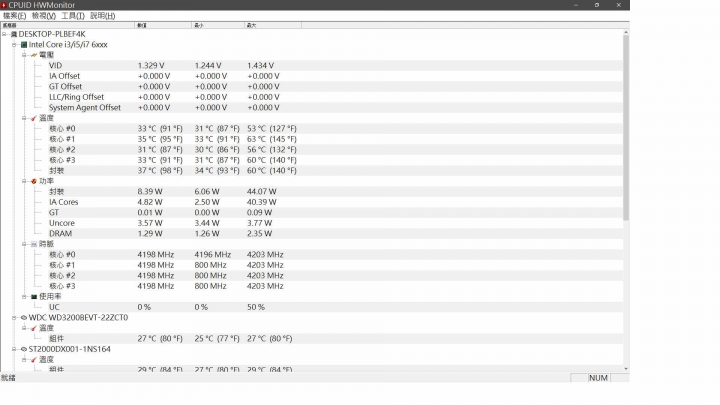Click the current value column header
Image resolution: width=720 pixels, height=405 pixels.
pos(163,25)
